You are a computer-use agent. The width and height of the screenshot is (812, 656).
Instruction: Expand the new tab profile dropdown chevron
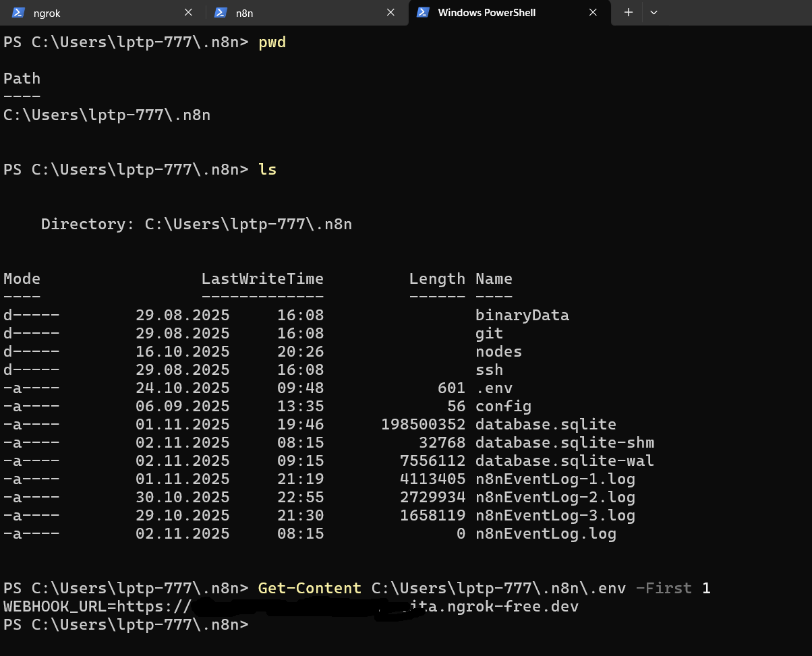click(x=654, y=12)
